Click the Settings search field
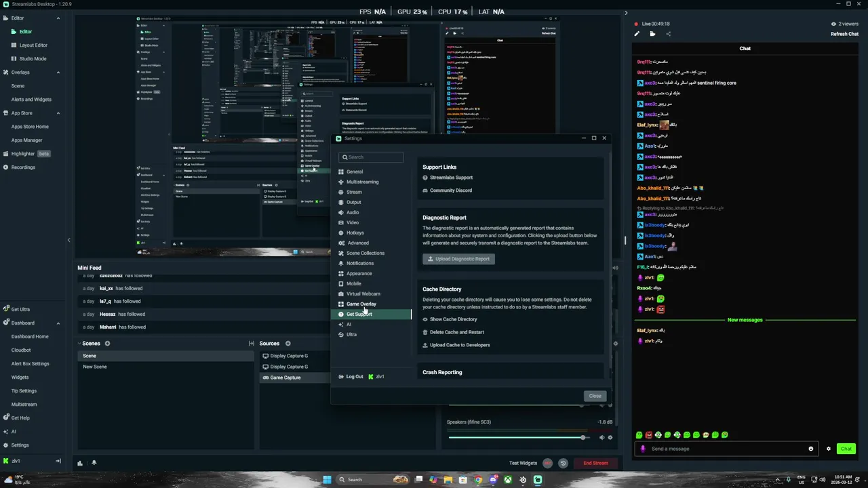The height and width of the screenshot is (488, 868). point(371,157)
